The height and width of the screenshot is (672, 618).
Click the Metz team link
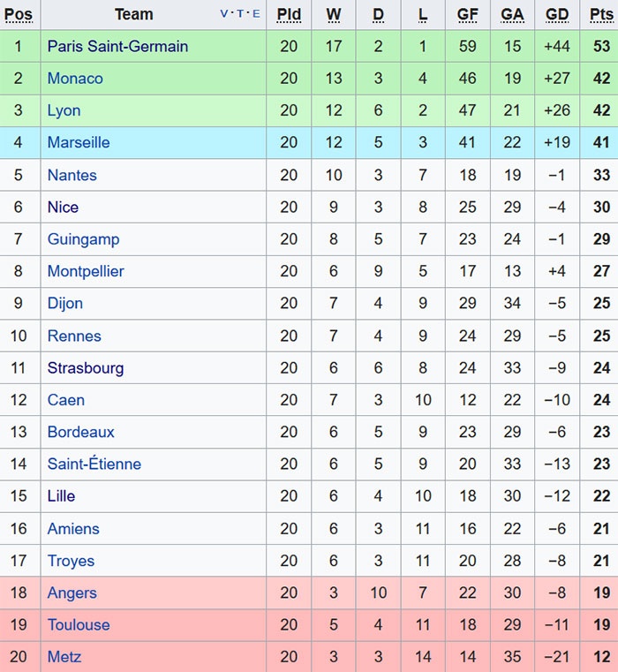pyautogui.click(x=64, y=657)
